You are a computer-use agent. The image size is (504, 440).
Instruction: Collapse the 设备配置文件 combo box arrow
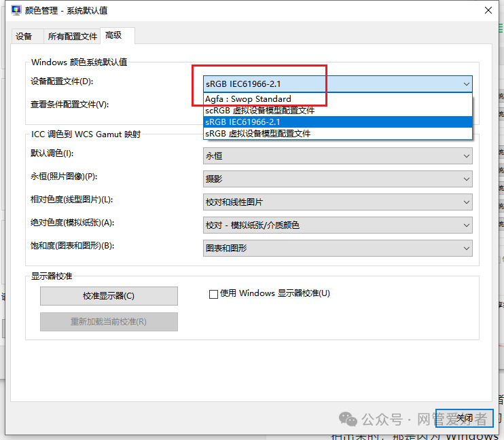(x=466, y=84)
